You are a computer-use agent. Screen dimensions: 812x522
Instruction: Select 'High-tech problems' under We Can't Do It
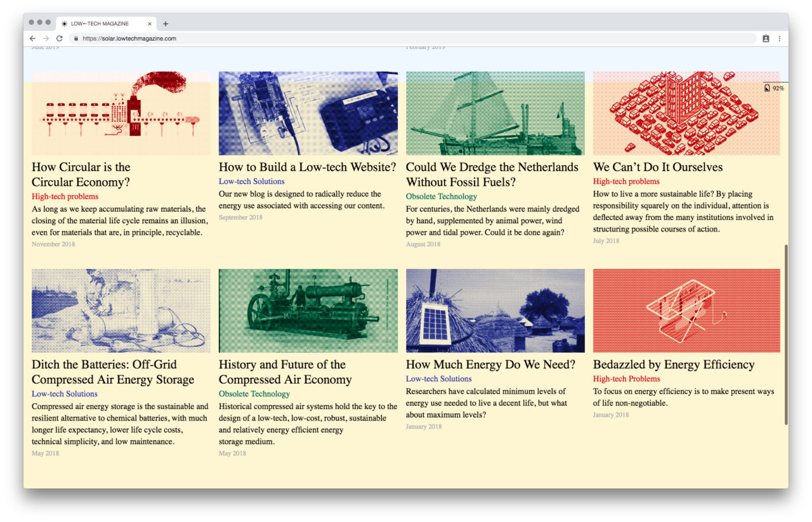point(626,181)
